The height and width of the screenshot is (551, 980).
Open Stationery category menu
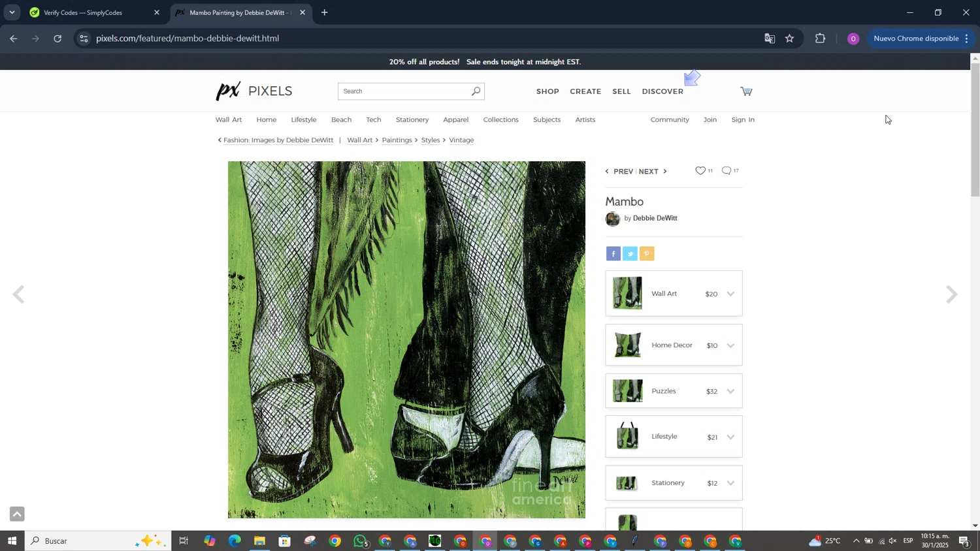click(x=412, y=120)
